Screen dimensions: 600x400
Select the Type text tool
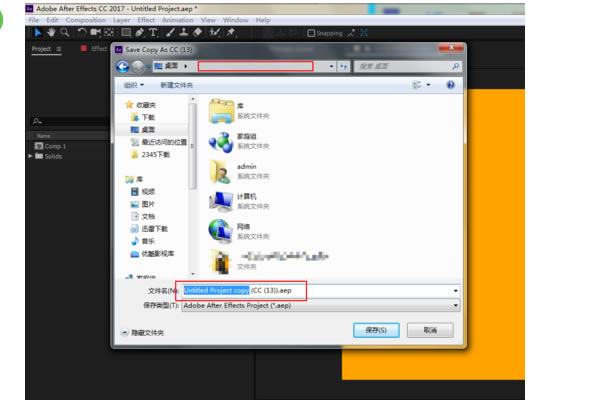point(153,33)
